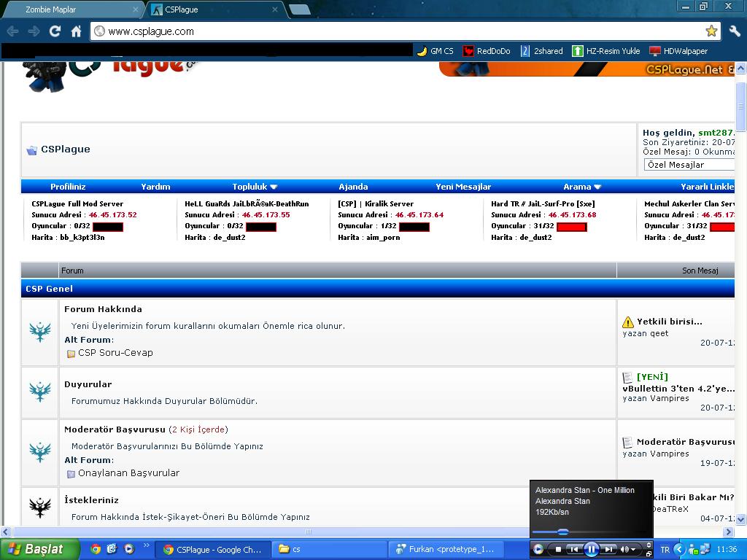Open the Chrome wrench settings menu
The image size is (747, 560).
point(734,31)
